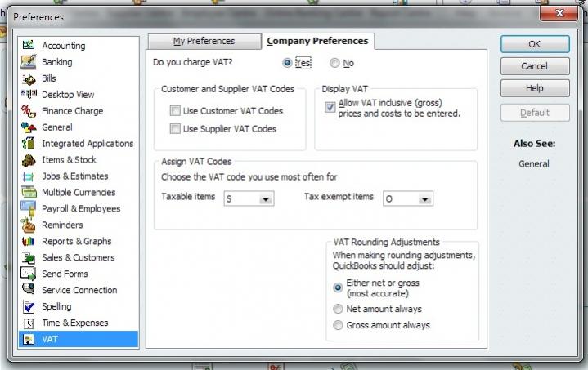Open the Taxable items VAT code dropdown
Image resolution: width=588 pixels, height=370 pixels.
[x=266, y=198]
